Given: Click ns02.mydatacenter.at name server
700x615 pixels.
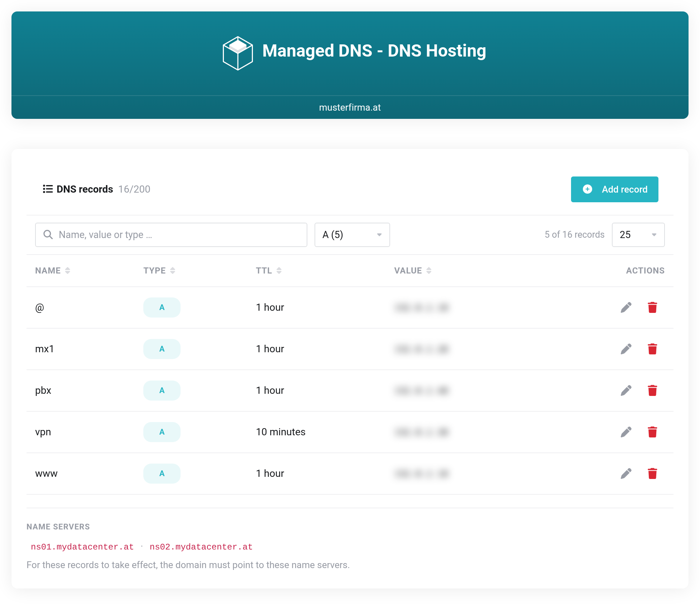Looking at the screenshot, I should (201, 547).
